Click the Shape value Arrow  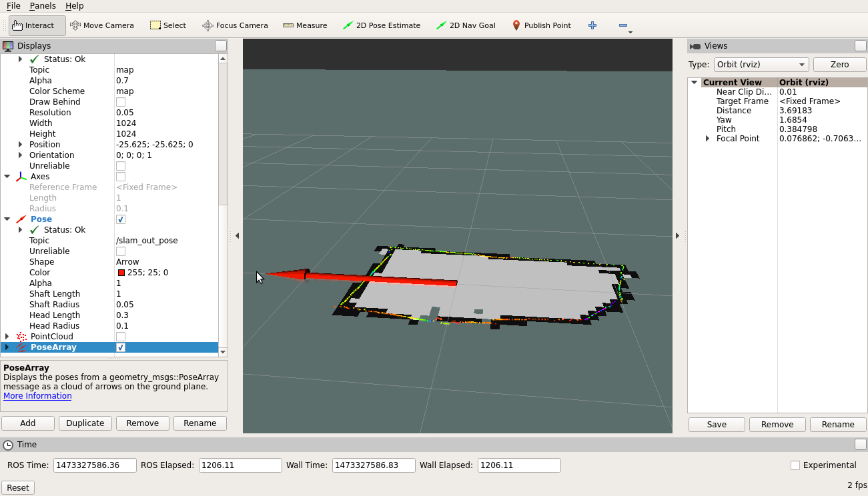click(x=127, y=262)
